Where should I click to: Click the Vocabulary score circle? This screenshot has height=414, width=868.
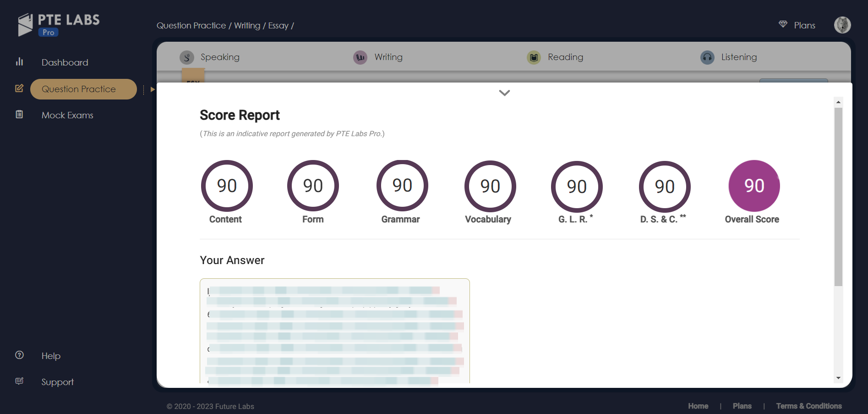click(490, 186)
